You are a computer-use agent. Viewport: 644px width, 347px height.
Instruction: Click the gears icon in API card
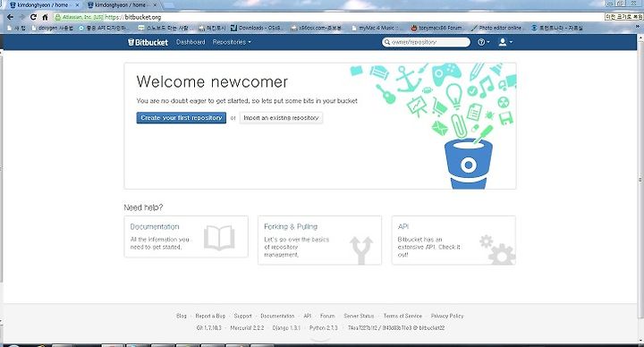pyautogui.click(x=497, y=249)
